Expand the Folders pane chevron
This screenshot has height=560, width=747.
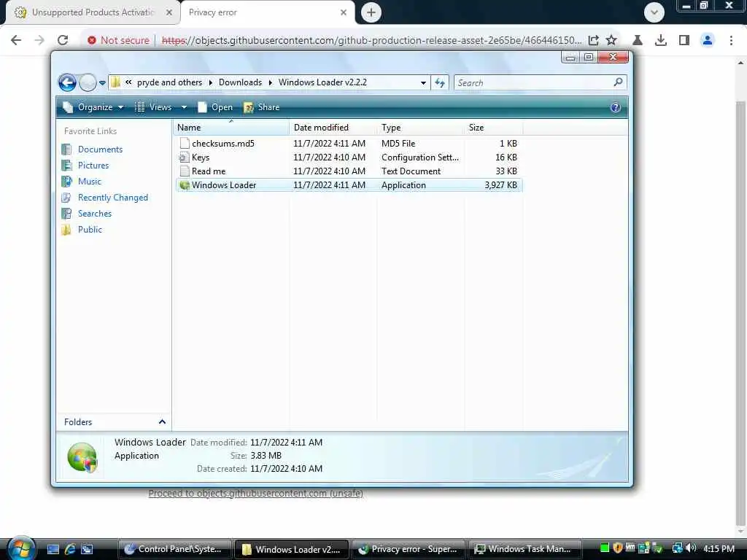click(162, 422)
